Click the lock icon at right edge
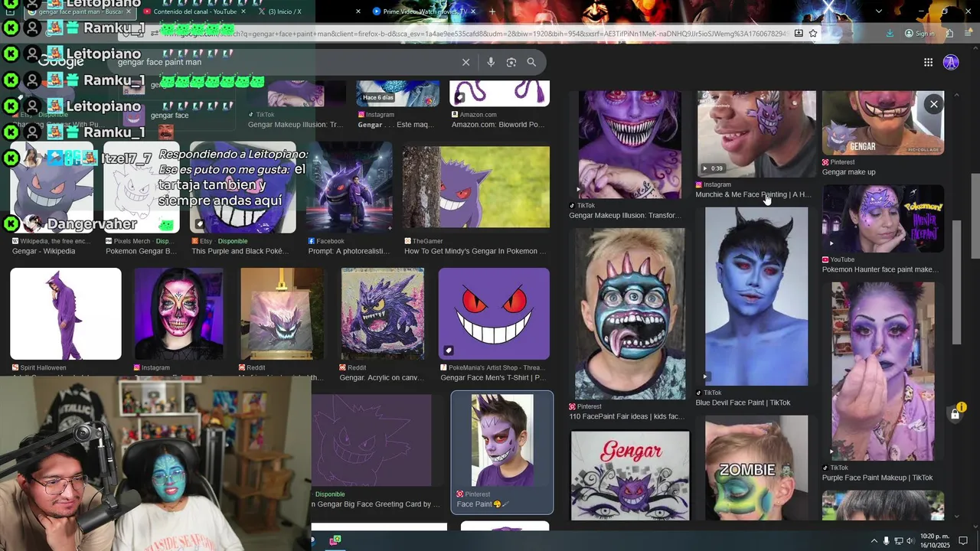The height and width of the screenshot is (551, 980). tap(955, 415)
